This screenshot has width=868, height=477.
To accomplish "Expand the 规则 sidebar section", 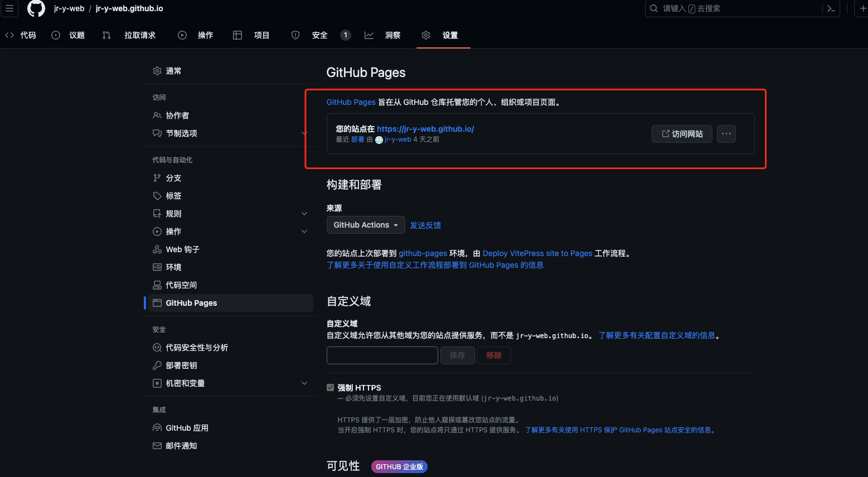I will (304, 214).
